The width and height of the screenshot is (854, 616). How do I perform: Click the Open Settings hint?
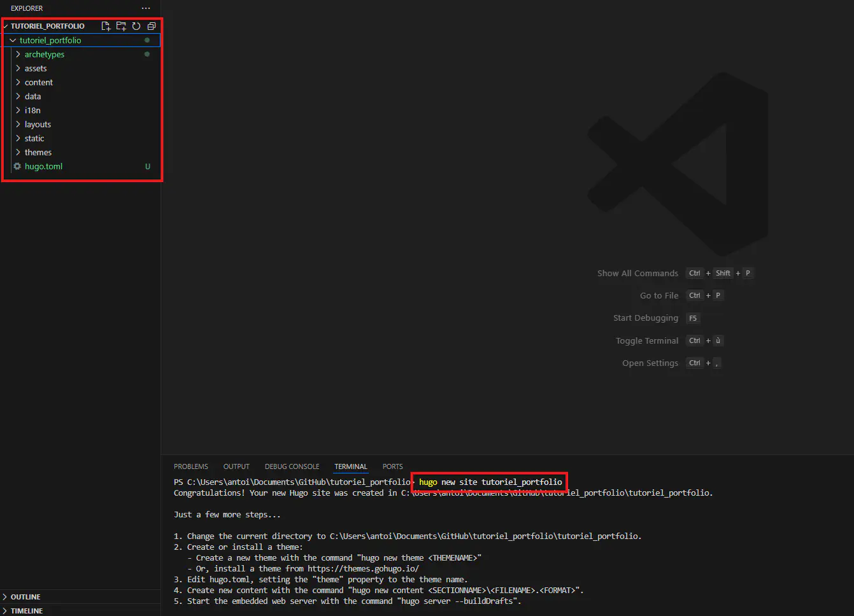[650, 363]
